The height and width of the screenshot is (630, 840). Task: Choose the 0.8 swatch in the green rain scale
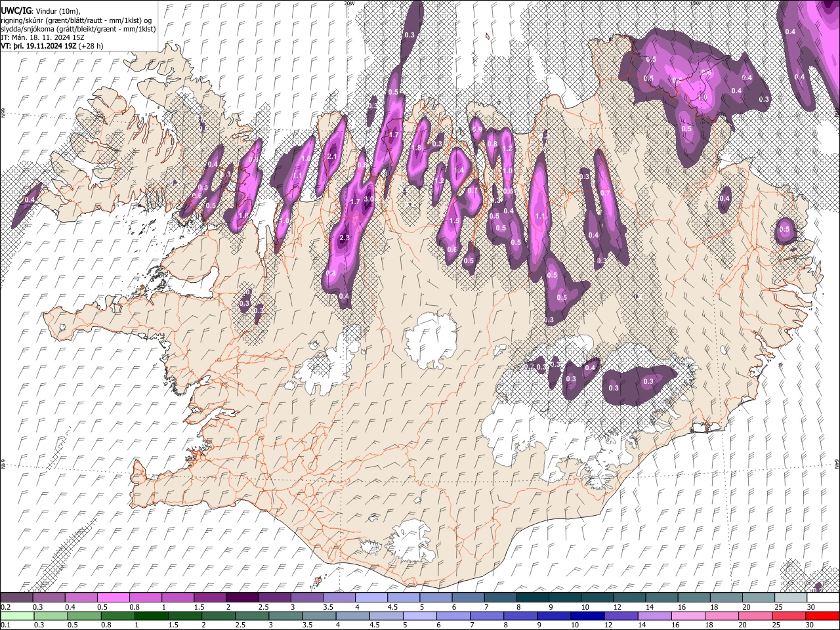pyautogui.click(x=117, y=616)
